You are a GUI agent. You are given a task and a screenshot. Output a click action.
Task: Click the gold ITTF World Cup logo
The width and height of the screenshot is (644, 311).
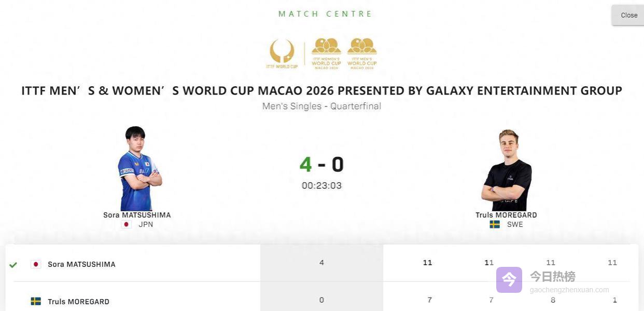pos(282,54)
